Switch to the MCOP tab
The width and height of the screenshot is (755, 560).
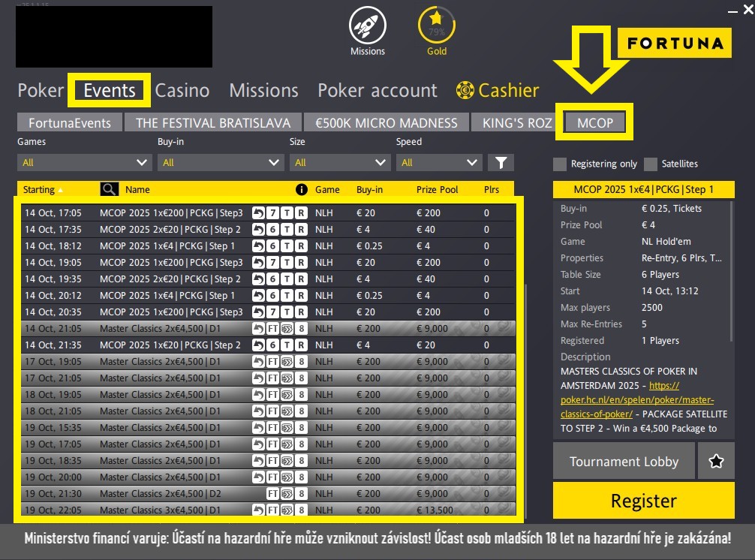594,122
